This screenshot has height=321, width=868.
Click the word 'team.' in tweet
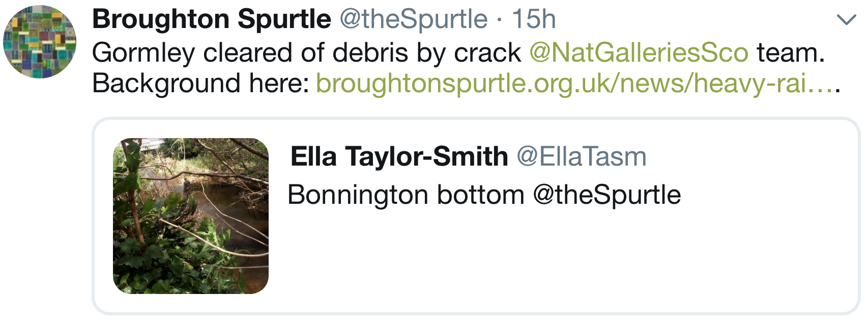click(791, 52)
